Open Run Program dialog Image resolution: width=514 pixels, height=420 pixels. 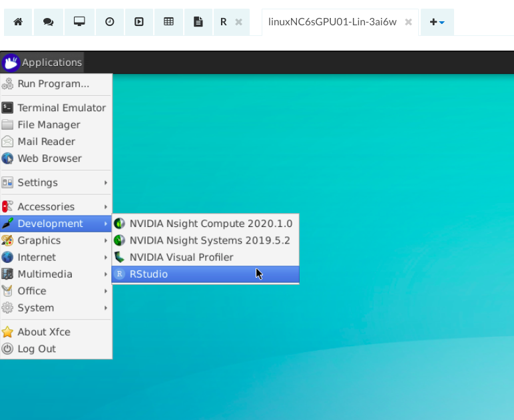pos(53,84)
